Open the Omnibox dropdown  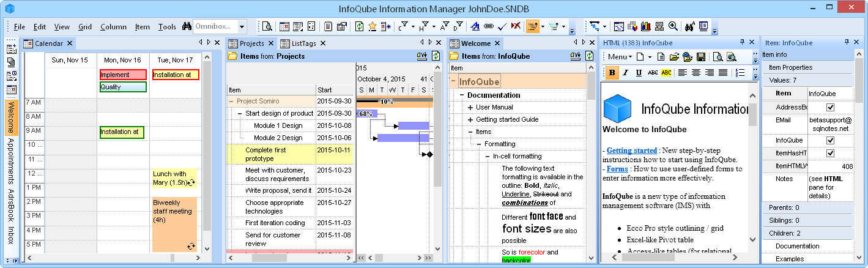coord(242,26)
